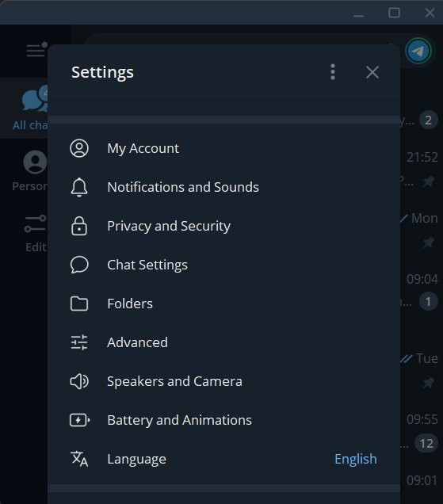Open the three-dot Settings menu
Viewport: 443px width, 504px height.
tap(333, 72)
